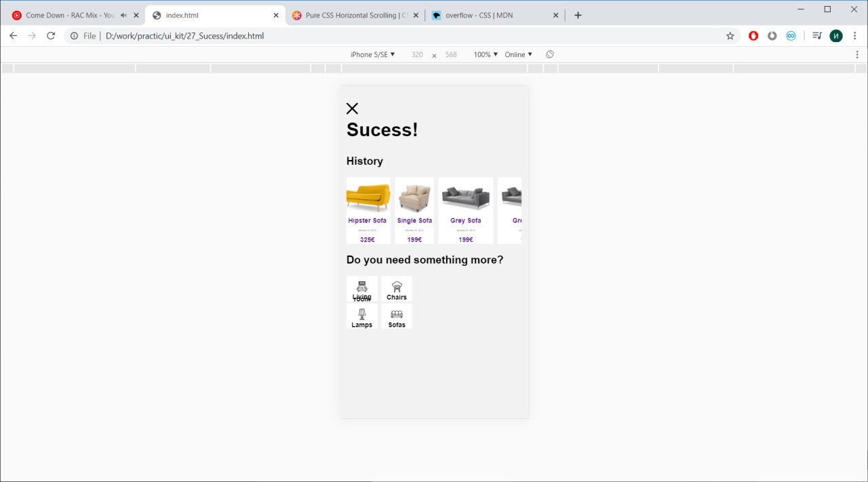
Task: View site info icon in address bar
Action: 74,36
